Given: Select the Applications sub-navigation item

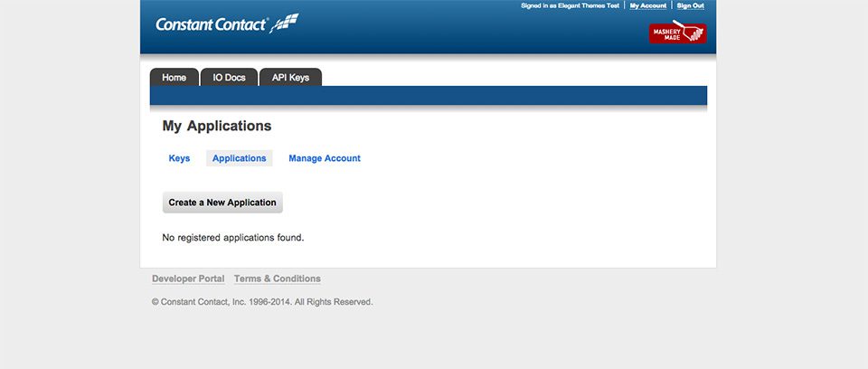Looking at the screenshot, I should tap(240, 158).
